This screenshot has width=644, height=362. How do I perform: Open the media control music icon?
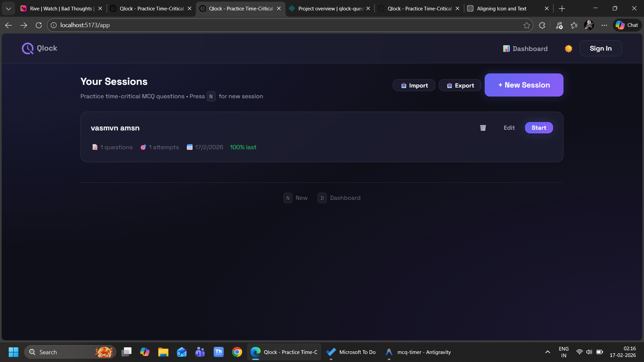pyautogui.click(x=559, y=25)
